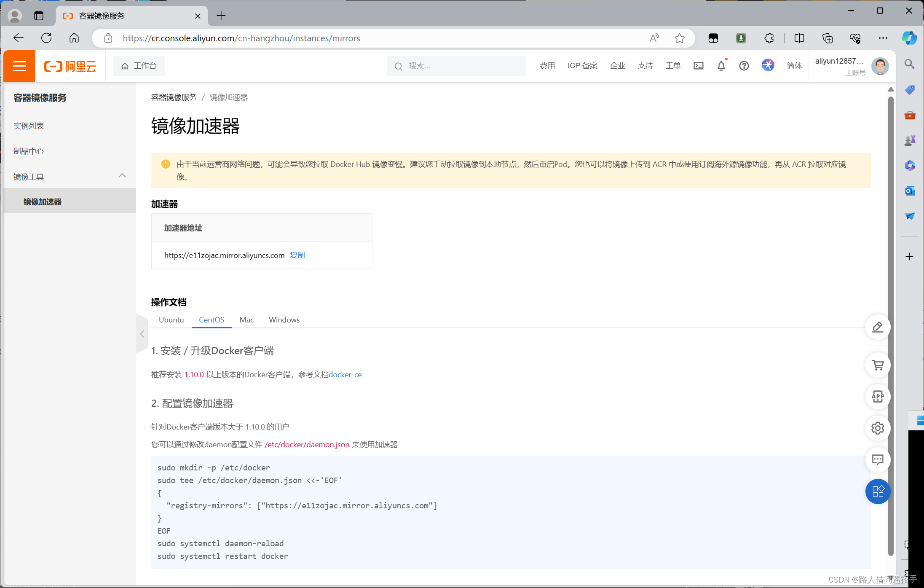The width and height of the screenshot is (924, 588).
Task: Open browser collections icon
Action: pos(827,38)
